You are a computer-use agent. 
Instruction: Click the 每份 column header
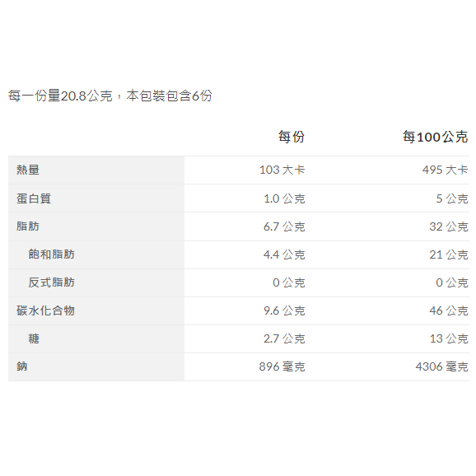(292, 137)
